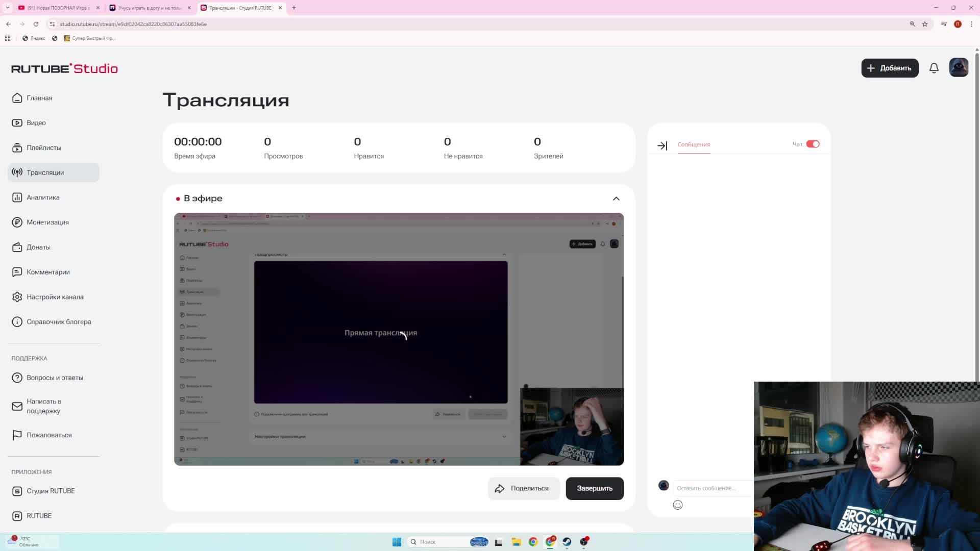
Task: Go to Комментарии section
Action: pos(48,272)
